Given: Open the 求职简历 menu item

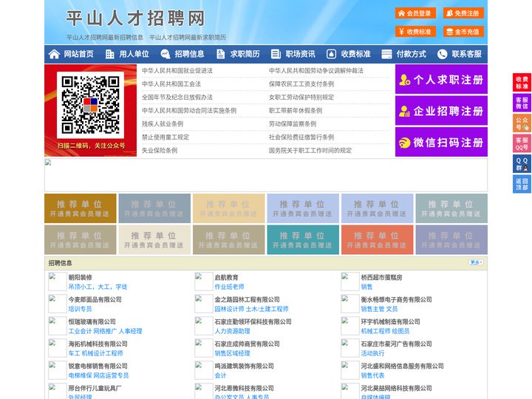Looking at the screenshot, I should pyautogui.click(x=245, y=54).
